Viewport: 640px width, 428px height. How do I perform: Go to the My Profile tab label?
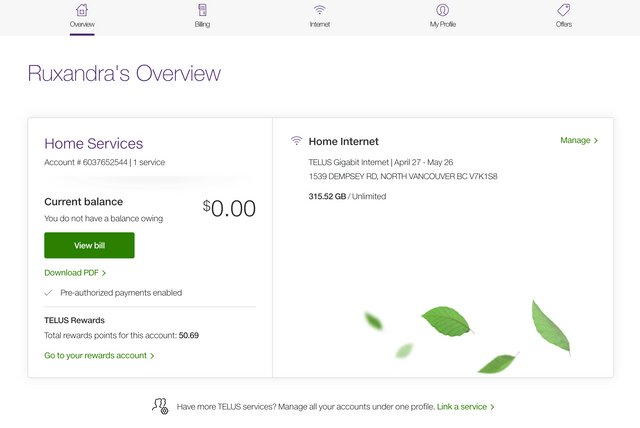click(x=442, y=24)
